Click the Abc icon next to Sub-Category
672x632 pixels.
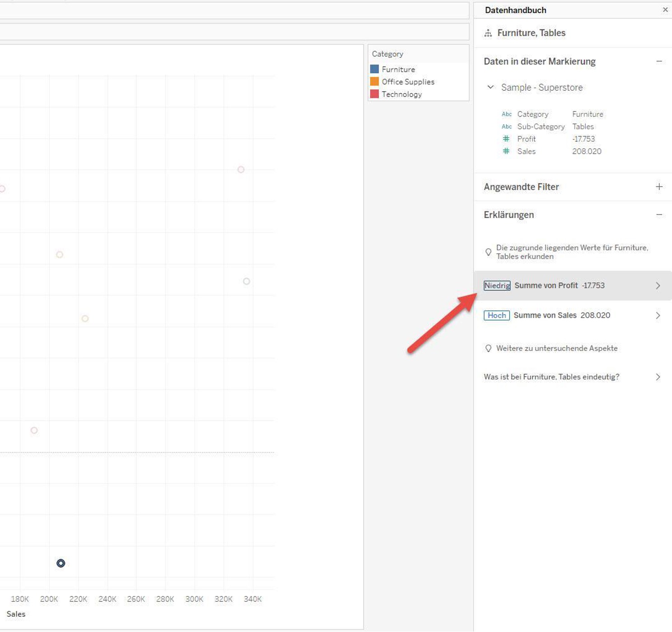[x=506, y=127]
